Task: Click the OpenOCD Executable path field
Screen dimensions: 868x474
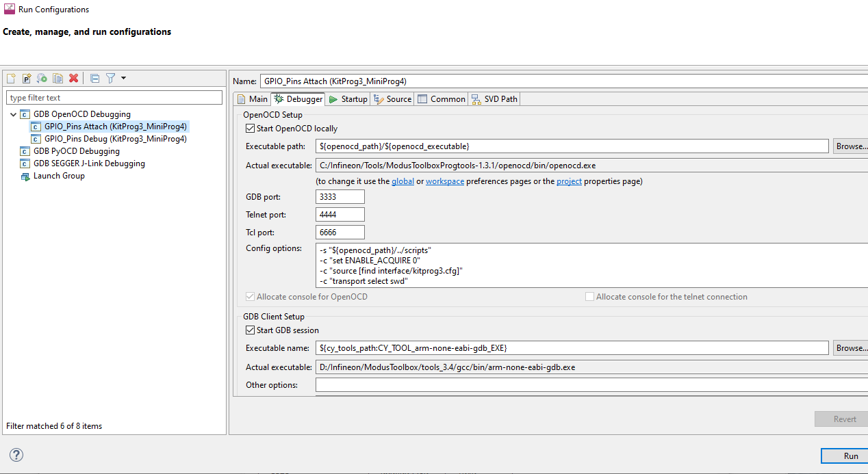Action: [572, 146]
